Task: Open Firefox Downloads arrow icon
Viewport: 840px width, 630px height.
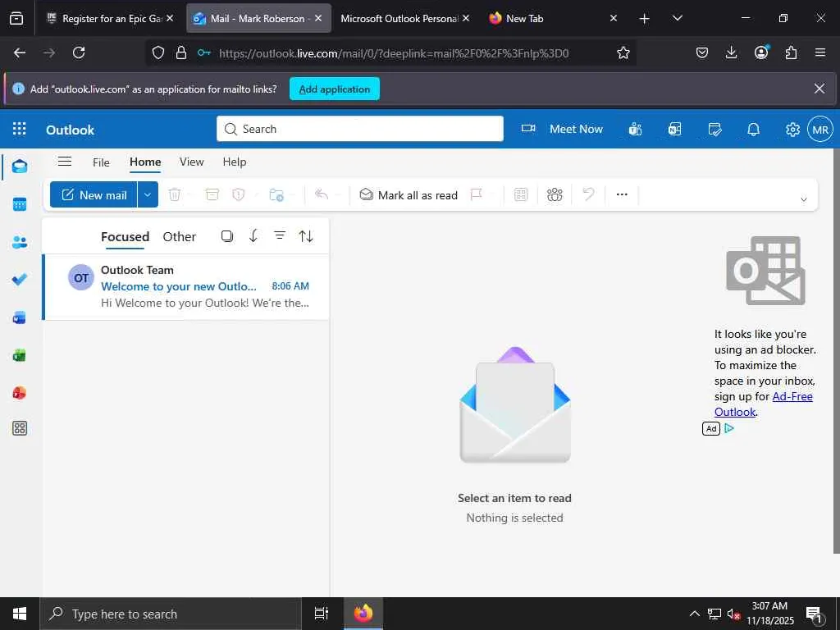Action: click(x=731, y=52)
